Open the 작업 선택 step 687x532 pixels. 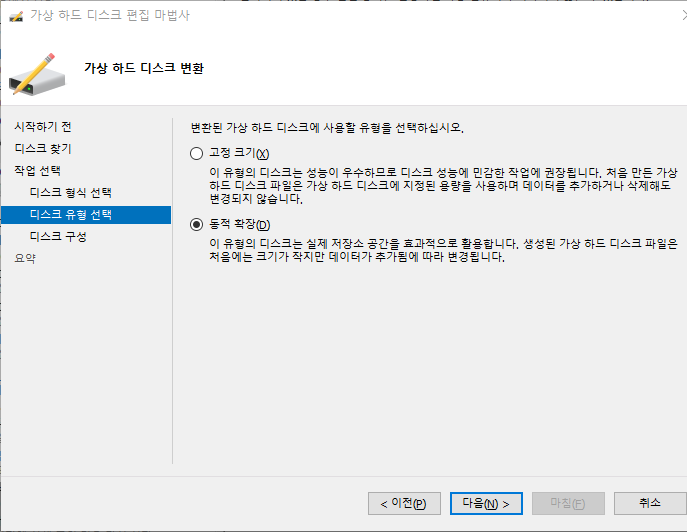click(x=37, y=170)
